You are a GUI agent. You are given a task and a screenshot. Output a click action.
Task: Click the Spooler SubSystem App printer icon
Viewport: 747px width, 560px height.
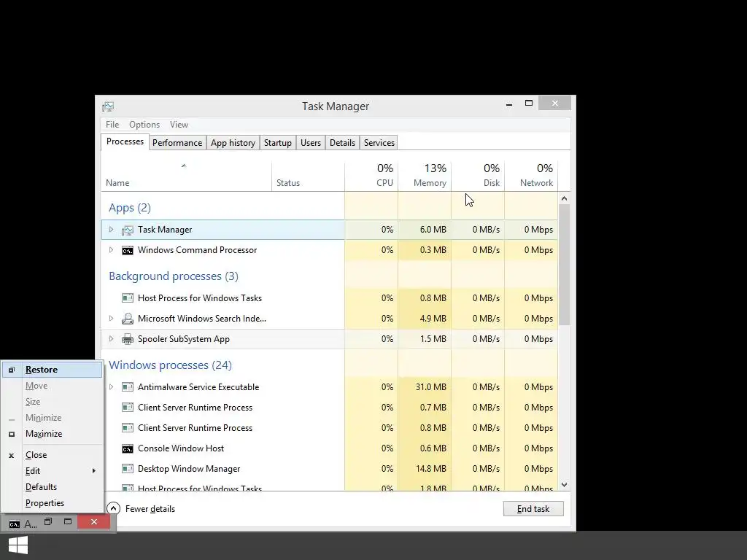[127, 339]
